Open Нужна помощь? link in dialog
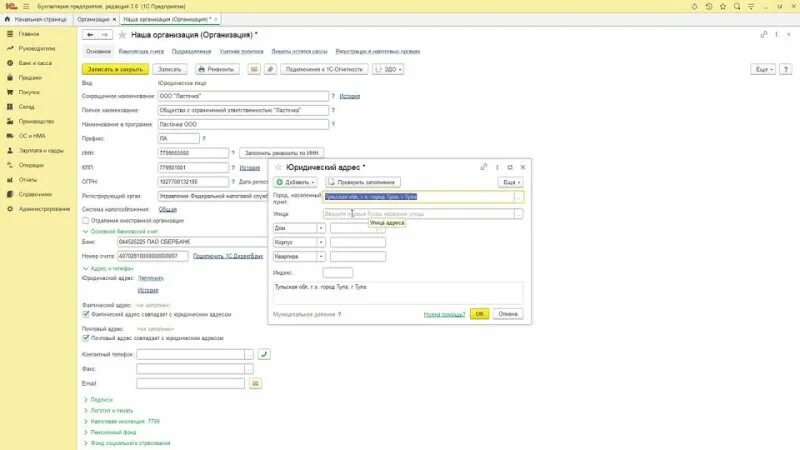The image size is (800, 450). [x=444, y=314]
